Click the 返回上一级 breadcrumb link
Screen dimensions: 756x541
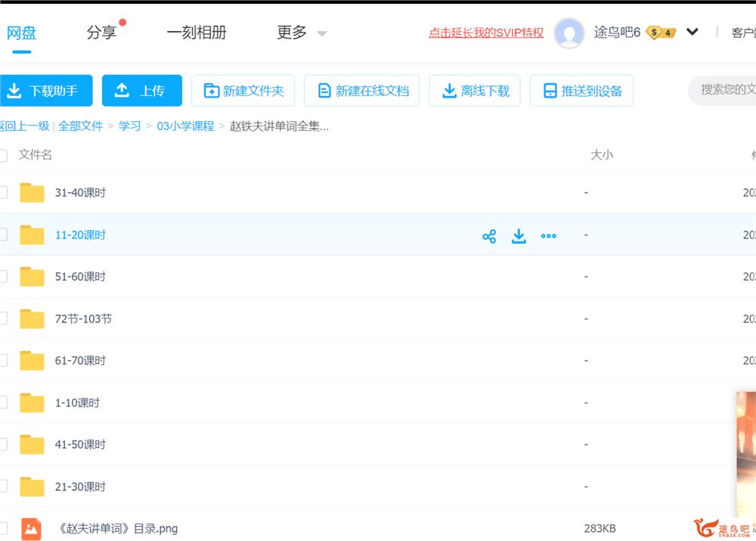[x=24, y=126]
